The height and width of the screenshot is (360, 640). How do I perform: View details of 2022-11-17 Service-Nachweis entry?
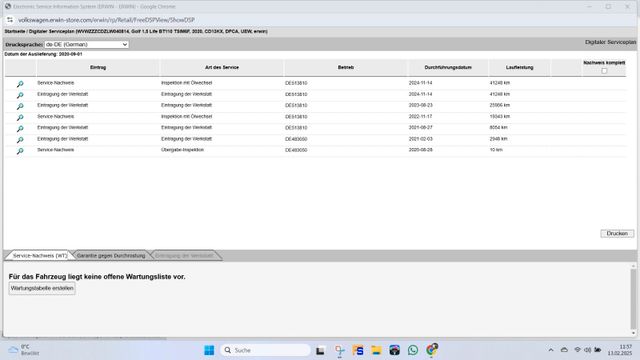[x=20, y=117]
